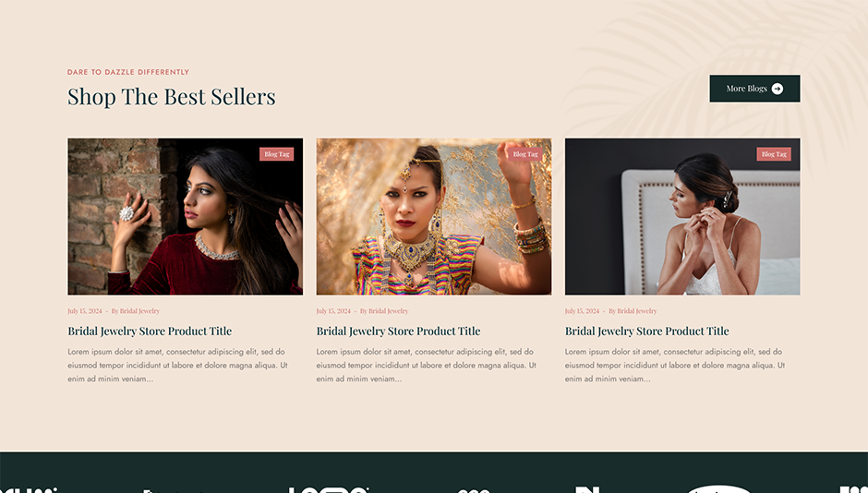Select Blog Tag on brick wall photo

click(277, 154)
